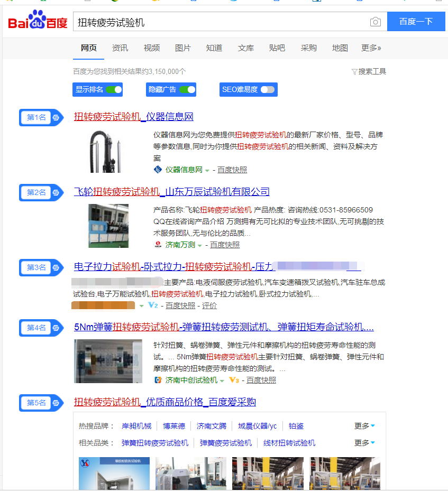Open thumbnail of 5Nm弹簧 result
This screenshot has width=448, height=492.
(x=108, y=361)
